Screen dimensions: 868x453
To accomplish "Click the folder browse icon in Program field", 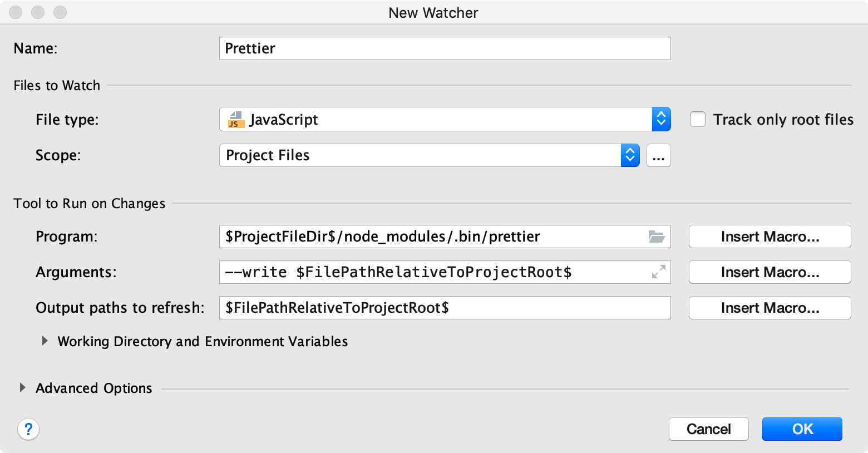I will point(657,237).
